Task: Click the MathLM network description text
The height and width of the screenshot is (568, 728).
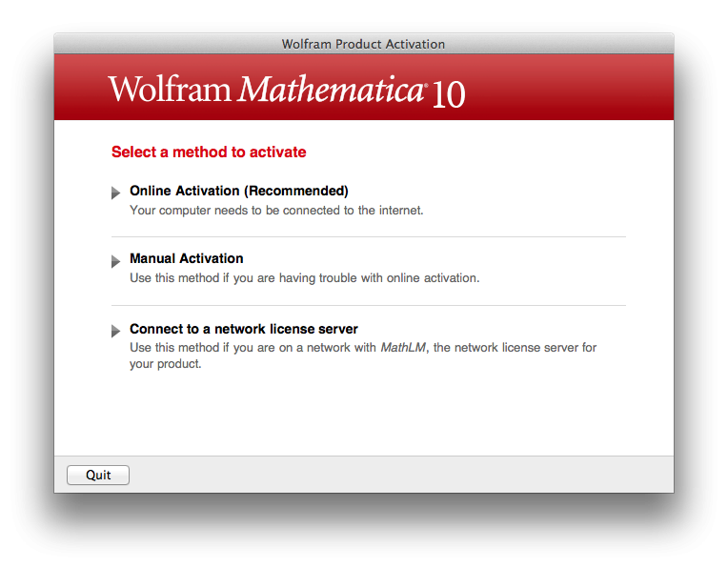Action: point(363,355)
